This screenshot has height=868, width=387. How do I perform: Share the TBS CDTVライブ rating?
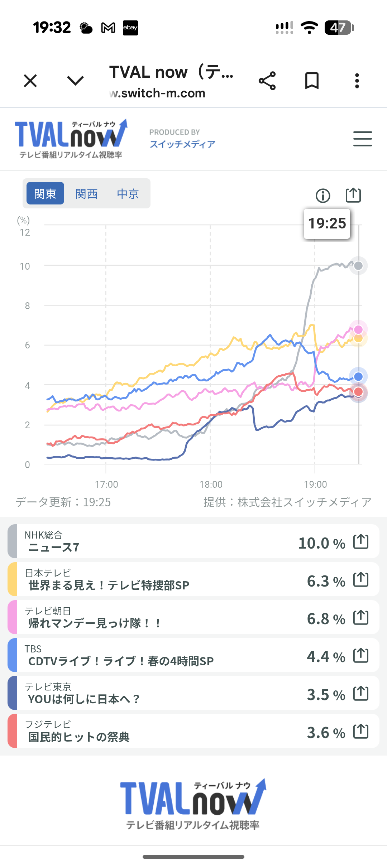point(361,655)
